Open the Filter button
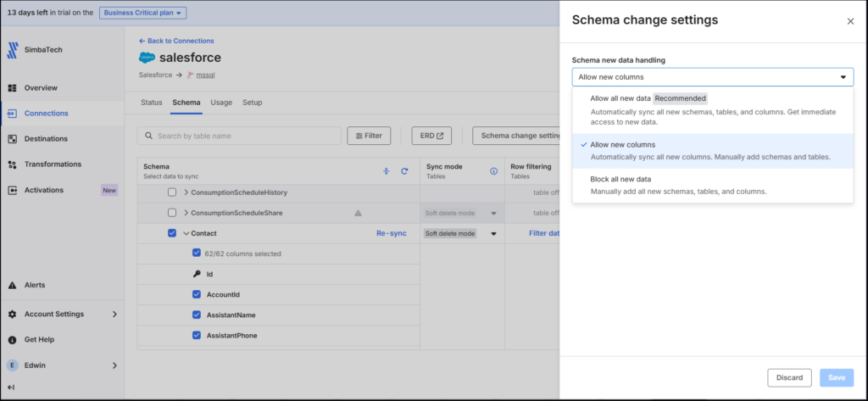 pos(369,136)
